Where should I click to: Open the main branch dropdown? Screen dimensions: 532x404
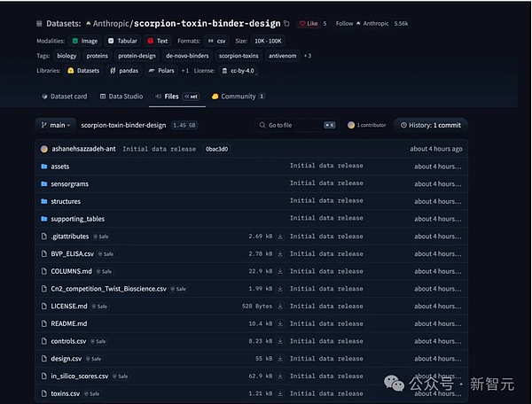[x=56, y=125]
